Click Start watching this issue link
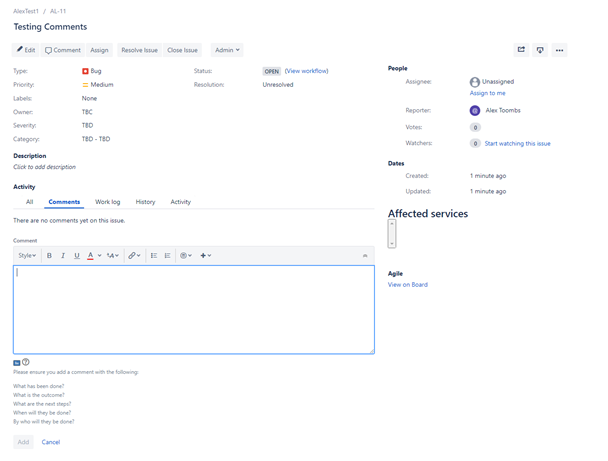The height and width of the screenshot is (461, 608). [x=517, y=143]
